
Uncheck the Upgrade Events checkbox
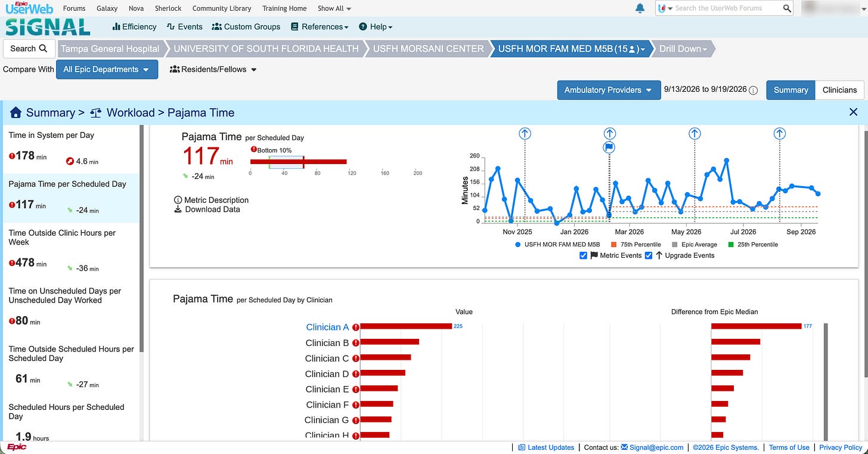pos(649,255)
